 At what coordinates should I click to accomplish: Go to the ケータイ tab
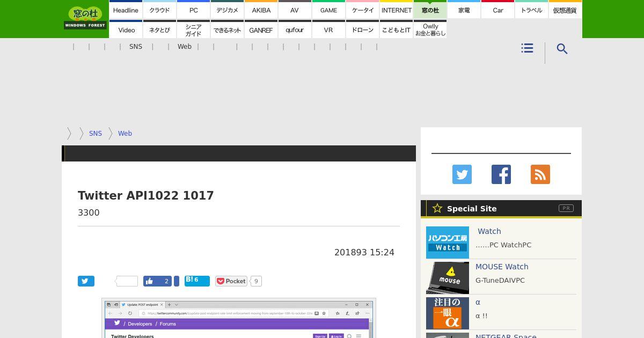(x=362, y=10)
